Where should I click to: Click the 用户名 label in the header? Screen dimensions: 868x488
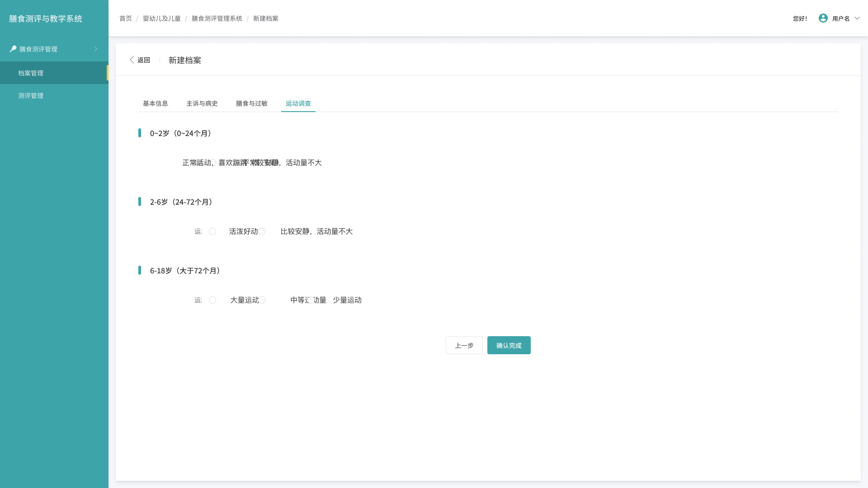(841, 19)
